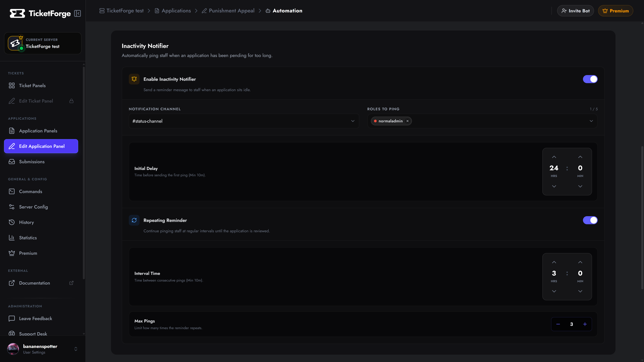Screen dimensions: 644x362
Task: Open the Notification Channel dropdown
Action: pos(244,121)
